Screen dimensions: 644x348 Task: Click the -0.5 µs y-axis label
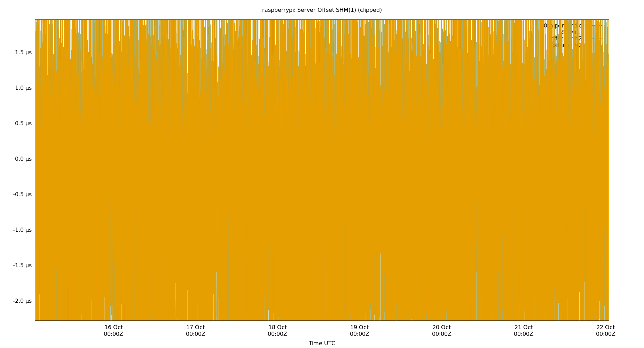(x=22, y=195)
